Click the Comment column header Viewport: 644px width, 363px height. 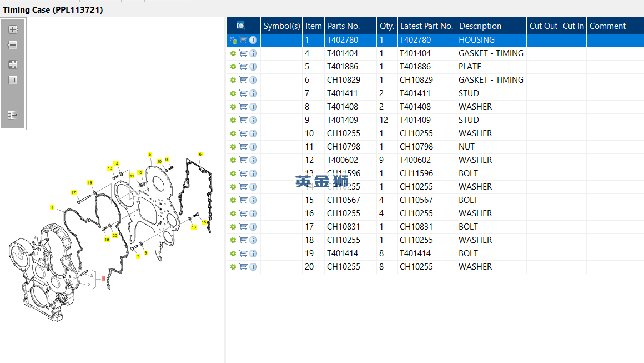click(615, 26)
